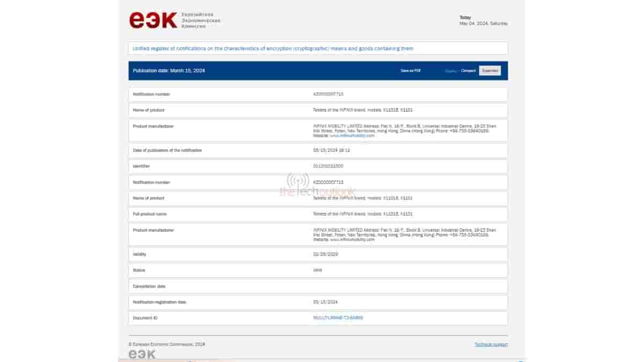Image resolution: width=644 pixels, height=362 pixels.
Task: Click the Status value Valid
Action: click(x=318, y=270)
